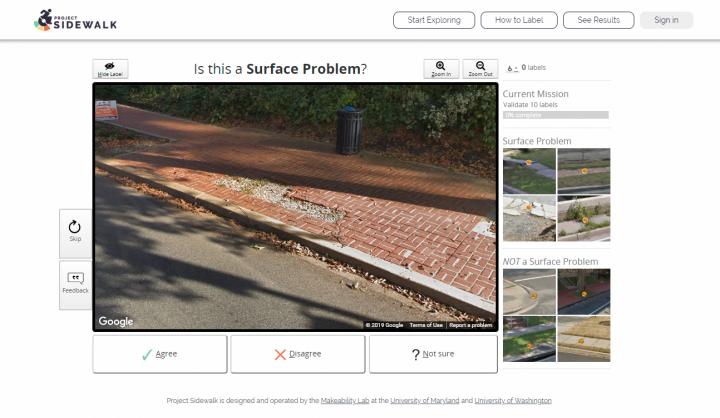
Task: Visit the University of Washington link
Action: [512, 400]
